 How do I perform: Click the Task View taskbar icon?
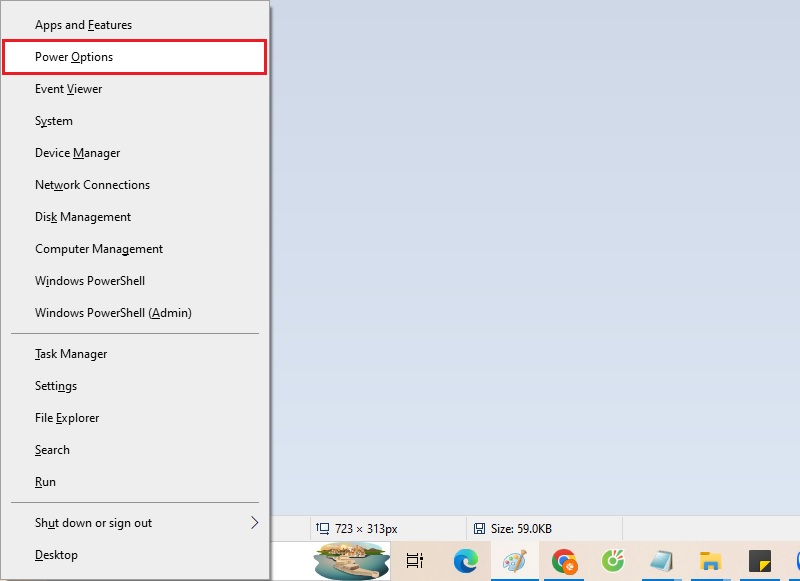(x=415, y=561)
